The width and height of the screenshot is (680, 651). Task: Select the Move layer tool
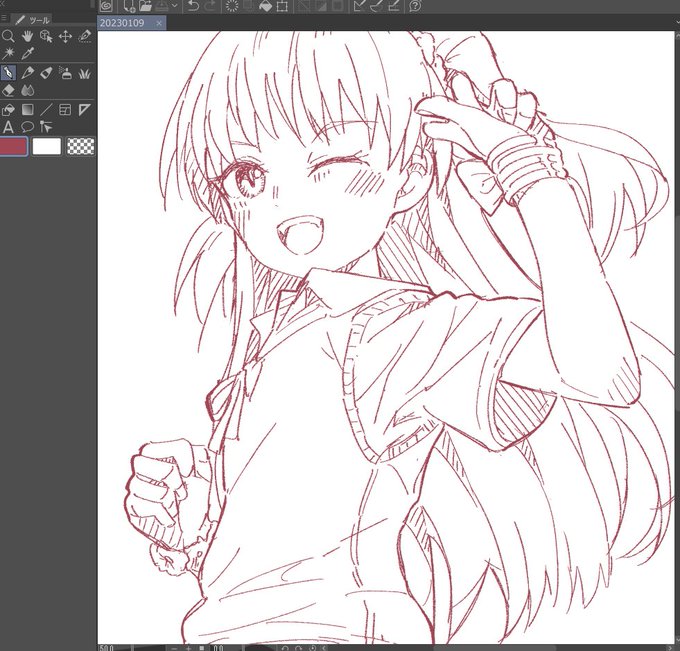pyautogui.click(x=65, y=36)
